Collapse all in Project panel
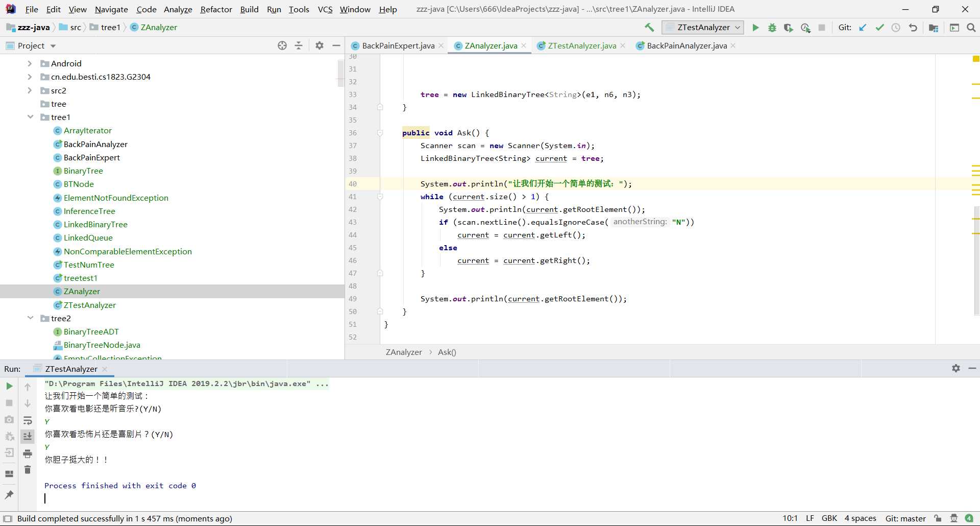 pyautogui.click(x=299, y=45)
